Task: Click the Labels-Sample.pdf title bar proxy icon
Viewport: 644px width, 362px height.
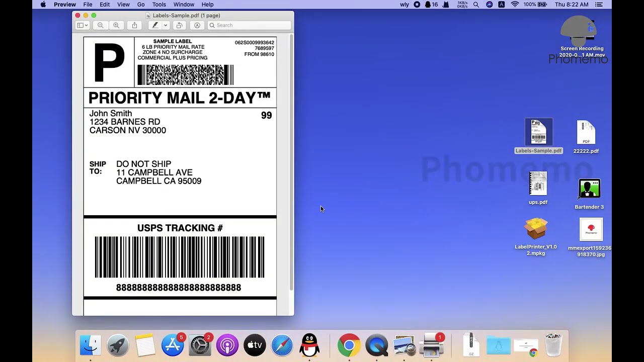Action: 148,16
